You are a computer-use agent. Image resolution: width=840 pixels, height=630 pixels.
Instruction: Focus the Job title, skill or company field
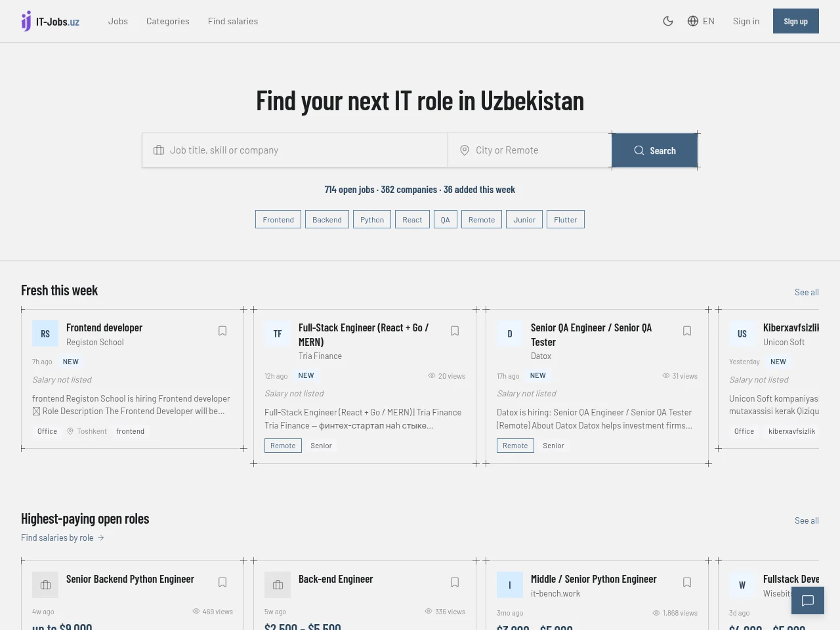[295, 150]
